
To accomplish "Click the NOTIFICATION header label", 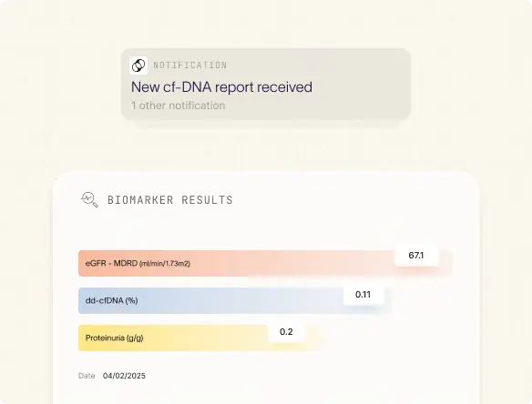I will pyautogui.click(x=190, y=66).
